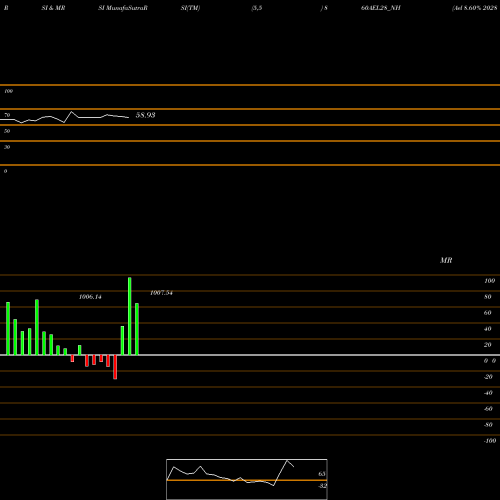Select the header text 'SI & MR'
The image size is (500, 500).
click(53, 8)
